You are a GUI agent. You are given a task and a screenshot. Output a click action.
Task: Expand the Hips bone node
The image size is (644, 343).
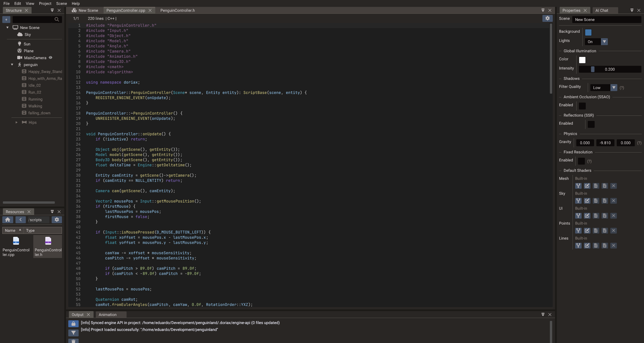[16, 122]
